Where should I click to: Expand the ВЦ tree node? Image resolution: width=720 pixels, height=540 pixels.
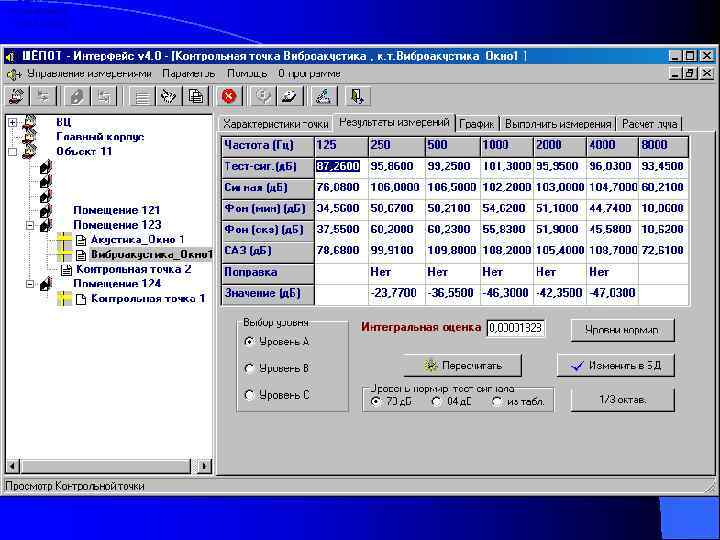(x=11, y=123)
